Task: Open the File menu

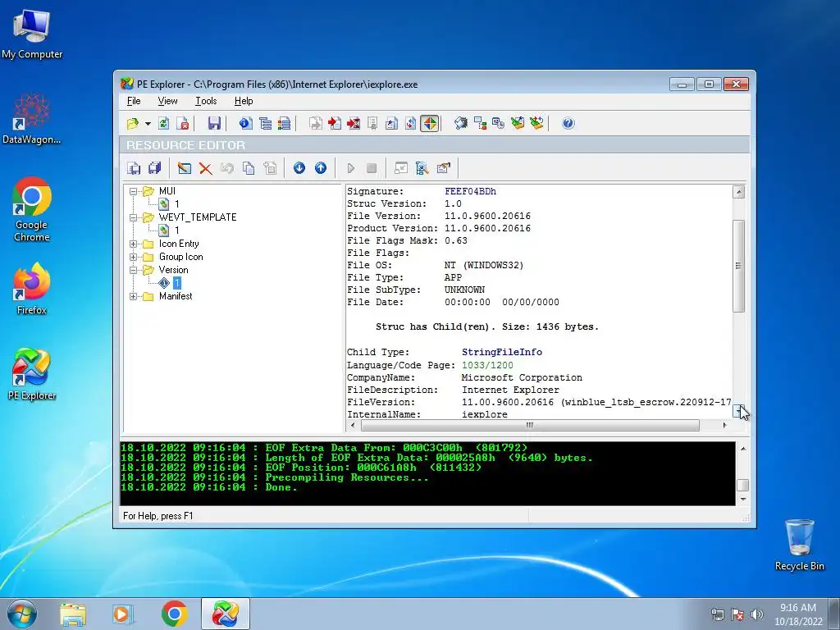Action: [134, 101]
